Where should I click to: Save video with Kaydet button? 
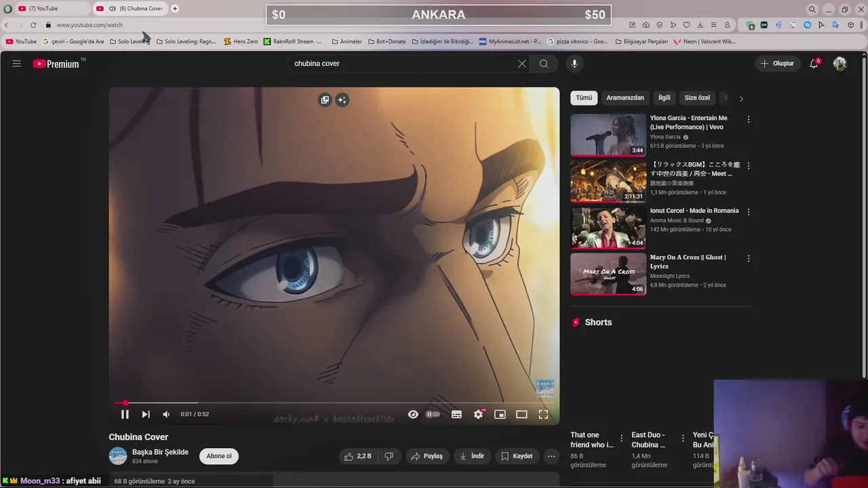coord(517,456)
